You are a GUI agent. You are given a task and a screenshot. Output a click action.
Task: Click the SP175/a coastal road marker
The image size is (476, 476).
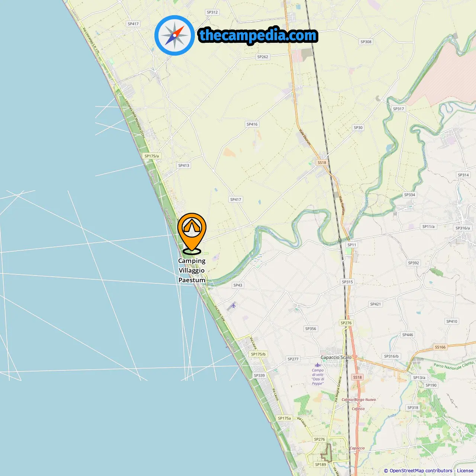(x=152, y=156)
